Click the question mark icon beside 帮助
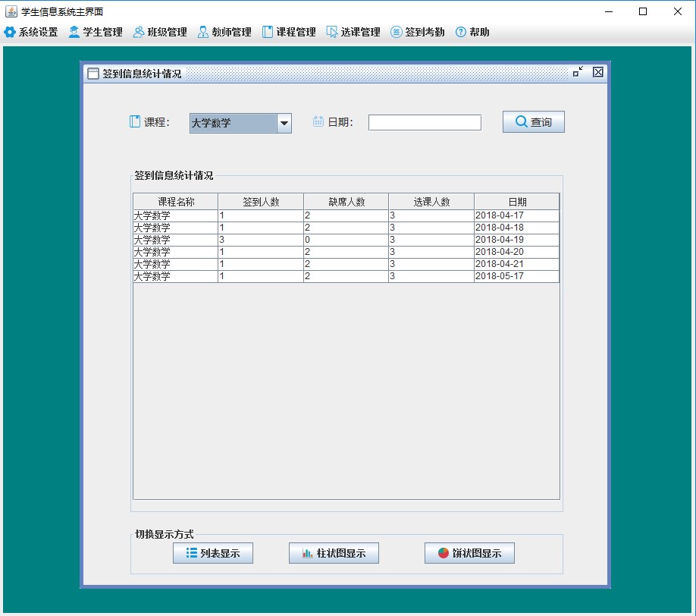This screenshot has width=696, height=616. [461, 32]
